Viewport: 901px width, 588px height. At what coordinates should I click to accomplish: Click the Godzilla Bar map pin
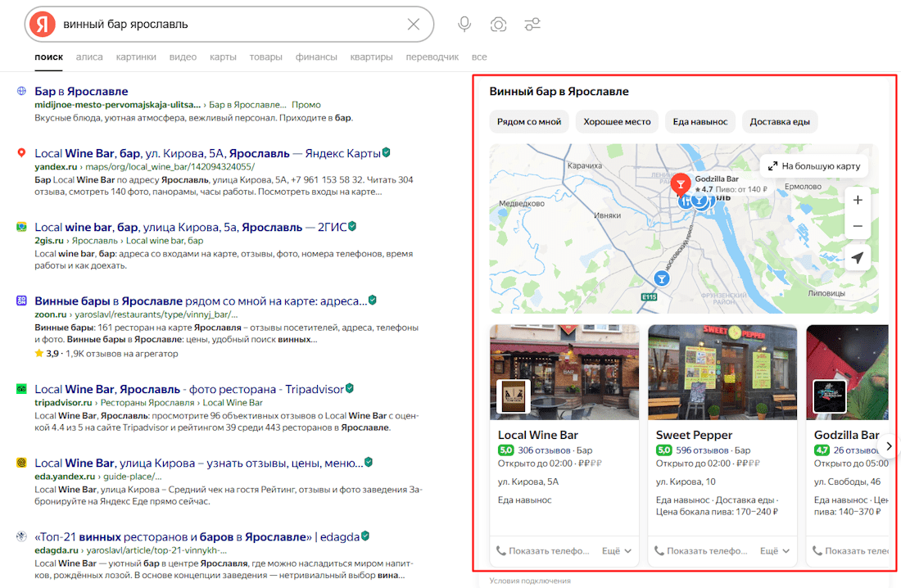point(679,184)
